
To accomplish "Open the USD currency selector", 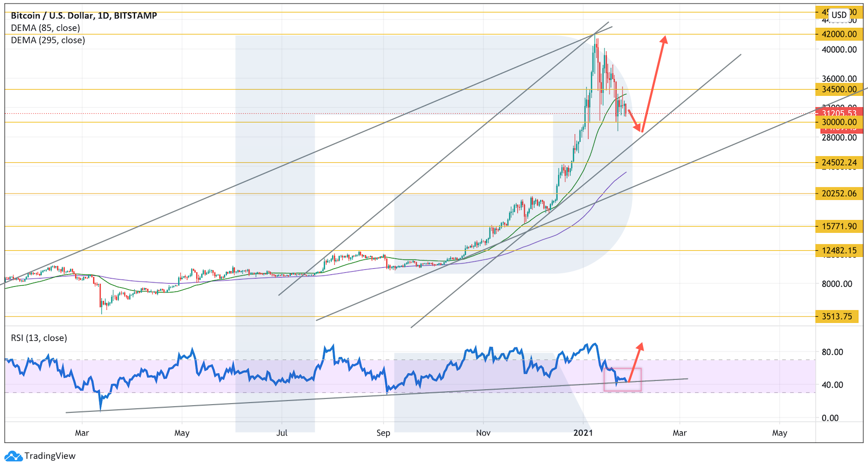I will pyautogui.click(x=839, y=15).
